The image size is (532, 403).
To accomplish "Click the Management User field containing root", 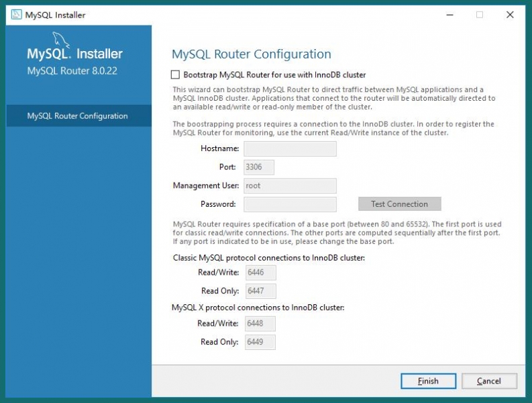I will click(290, 186).
